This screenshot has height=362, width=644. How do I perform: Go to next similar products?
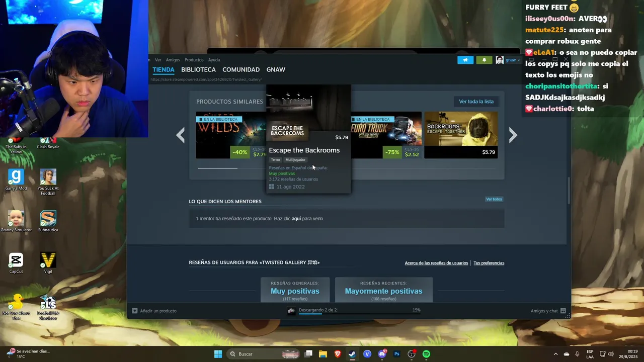[x=513, y=135]
